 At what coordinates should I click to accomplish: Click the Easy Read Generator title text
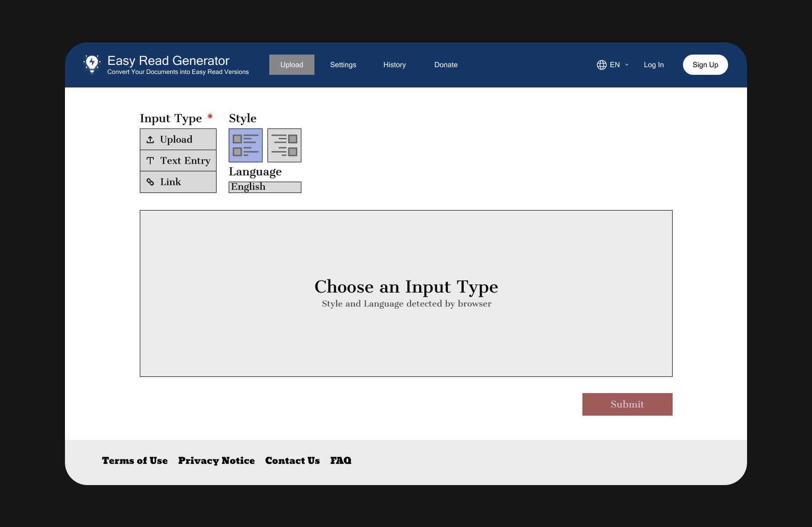(168, 60)
